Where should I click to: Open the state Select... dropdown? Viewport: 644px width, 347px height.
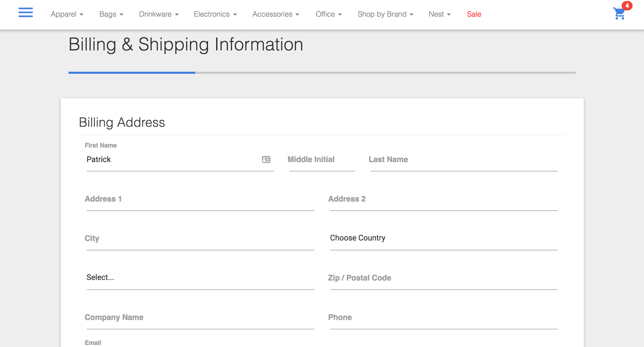coord(200,278)
